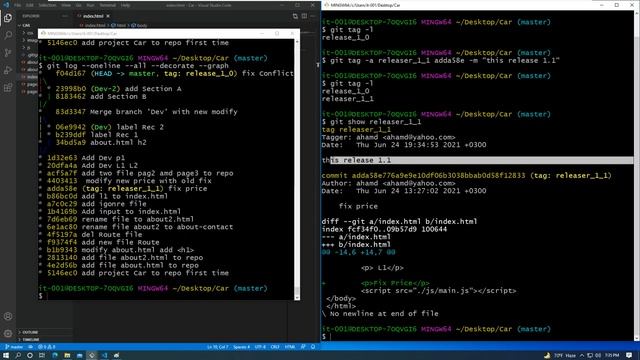The width and height of the screenshot is (640, 360).
Task: Click 'diff --git a/index.html b/index.html' line
Action: coord(399,222)
